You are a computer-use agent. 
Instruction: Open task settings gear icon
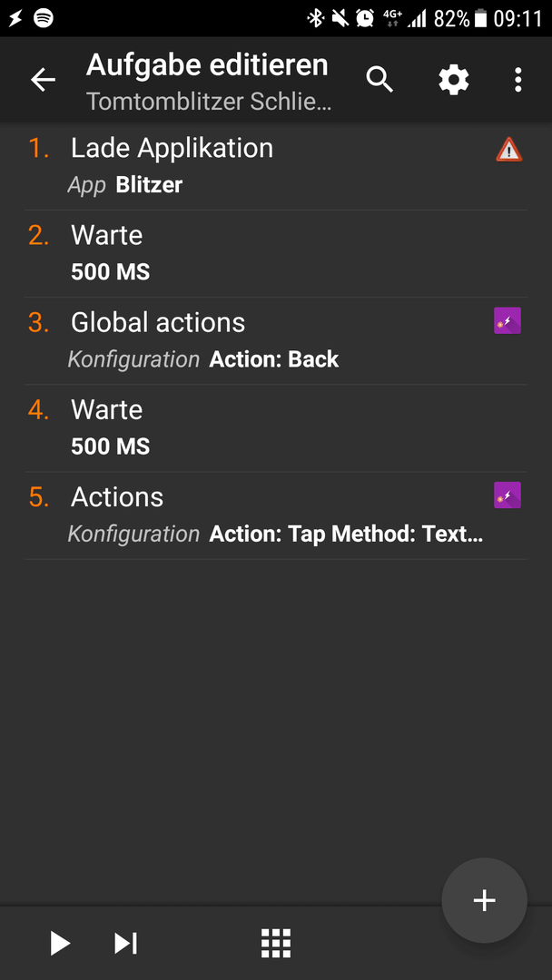(x=453, y=80)
